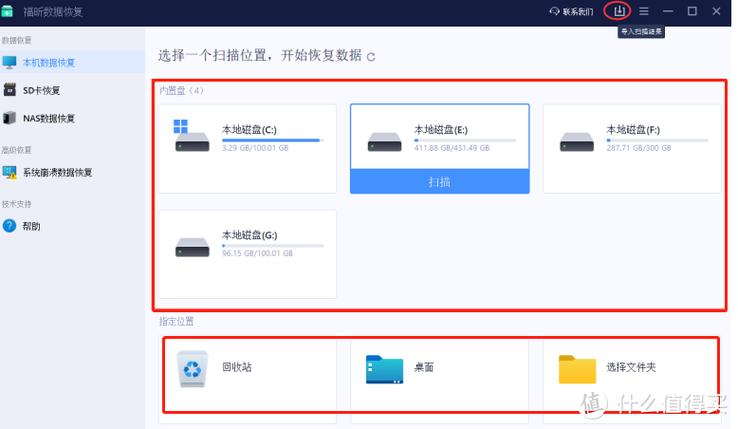738x429 pixels.
Task: Click the app logo icon in title bar
Action: (7, 11)
